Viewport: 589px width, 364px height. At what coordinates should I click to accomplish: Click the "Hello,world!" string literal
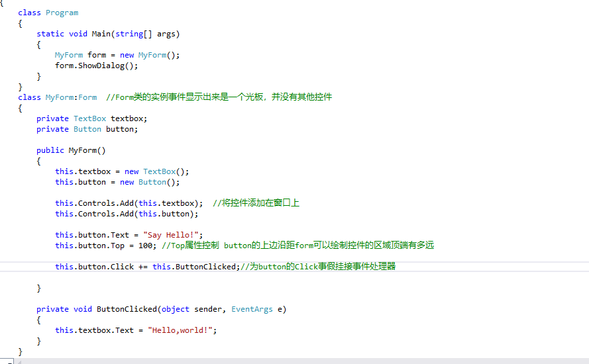click(180, 330)
